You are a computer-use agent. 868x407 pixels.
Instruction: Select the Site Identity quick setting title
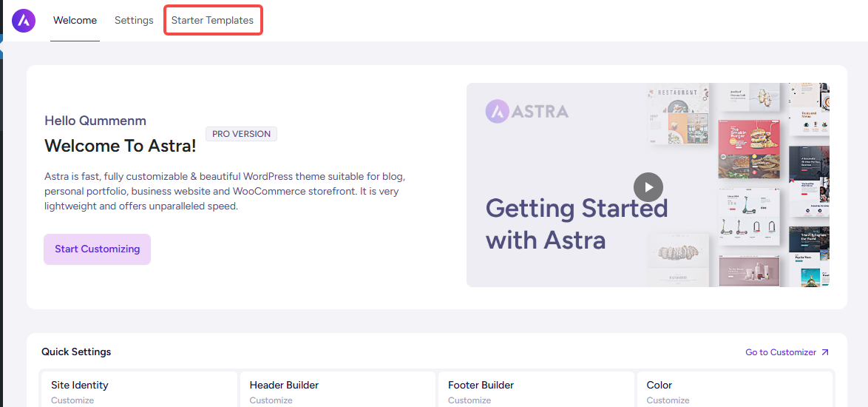pos(80,385)
